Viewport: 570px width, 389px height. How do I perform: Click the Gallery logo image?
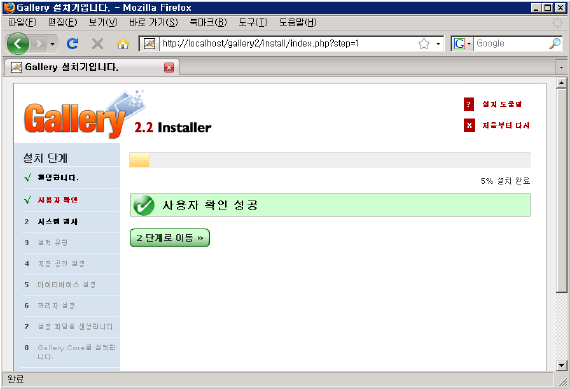[x=84, y=115]
